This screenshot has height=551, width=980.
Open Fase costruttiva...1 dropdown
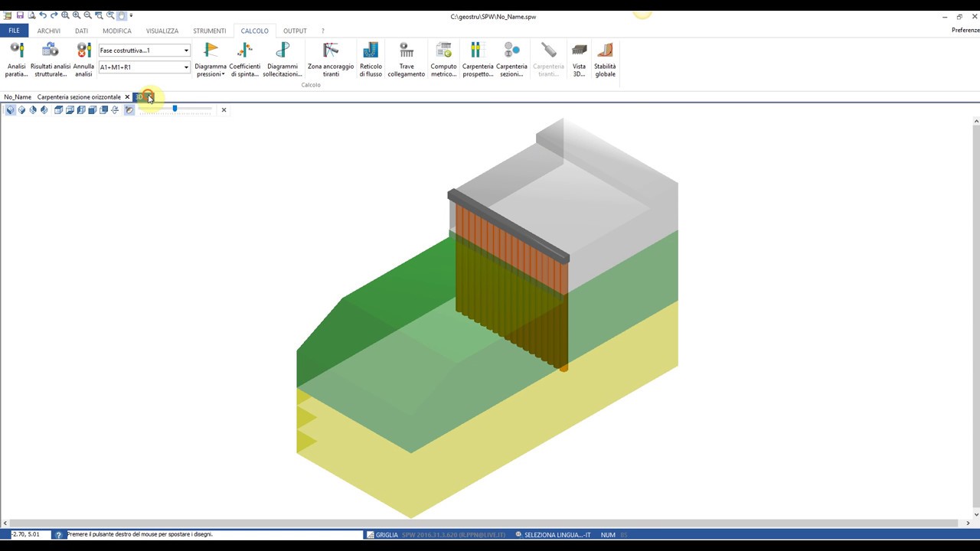tap(185, 51)
